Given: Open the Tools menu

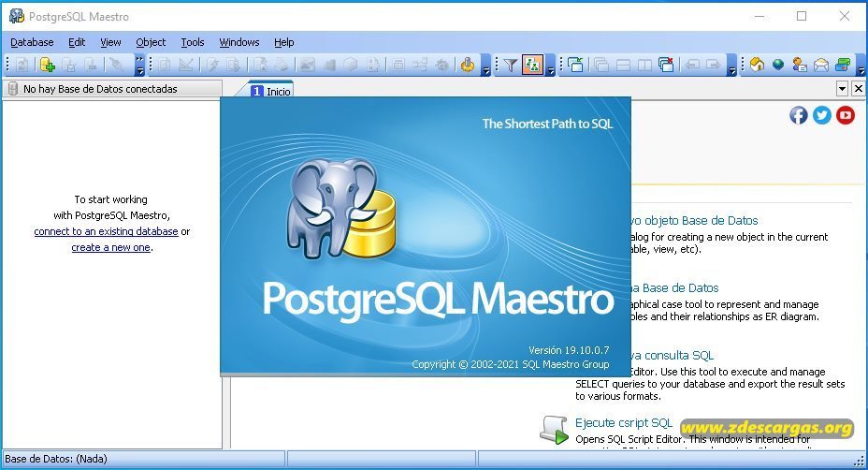Looking at the screenshot, I should point(192,42).
